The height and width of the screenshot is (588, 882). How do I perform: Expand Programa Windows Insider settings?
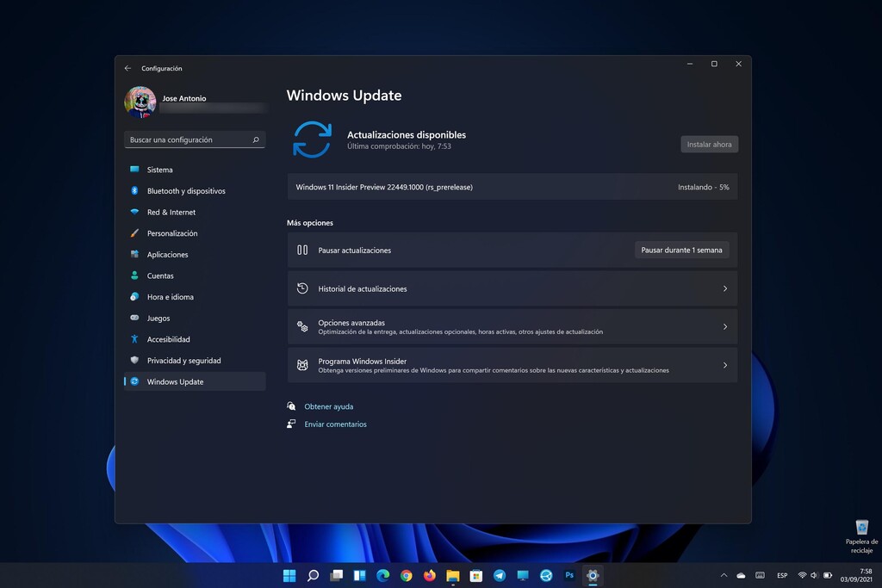pyautogui.click(x=724, y=364)
